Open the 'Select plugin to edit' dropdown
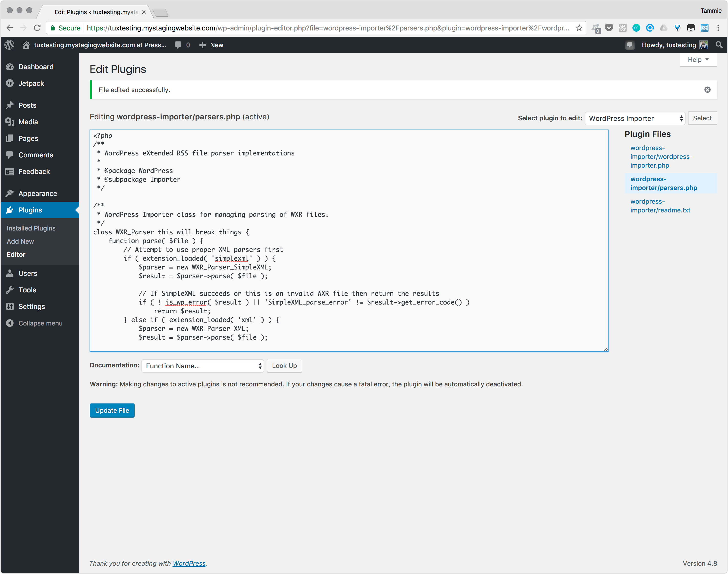The image size is (728, 574). pyautogui.click(x=635, y=118)
